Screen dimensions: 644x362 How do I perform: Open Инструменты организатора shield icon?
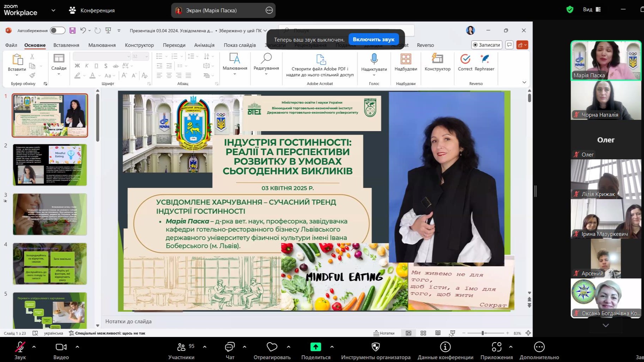coord(376,347)
